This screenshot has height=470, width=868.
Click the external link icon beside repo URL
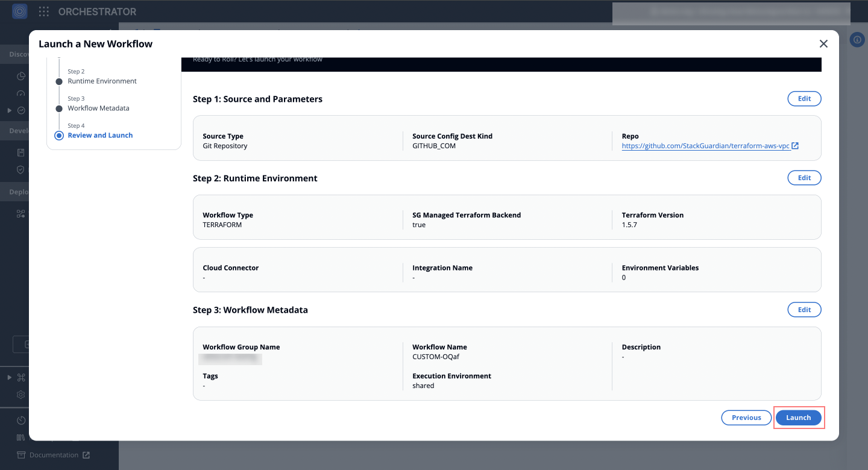[x=795, y=146]
